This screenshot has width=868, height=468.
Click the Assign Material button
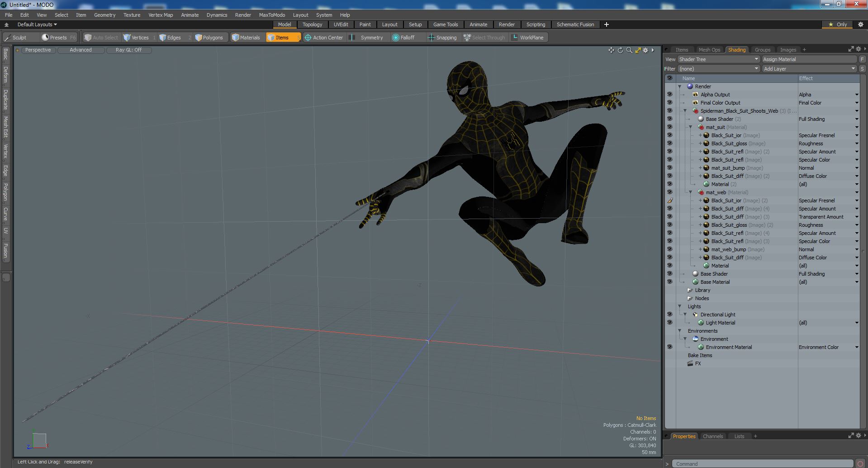809,59
